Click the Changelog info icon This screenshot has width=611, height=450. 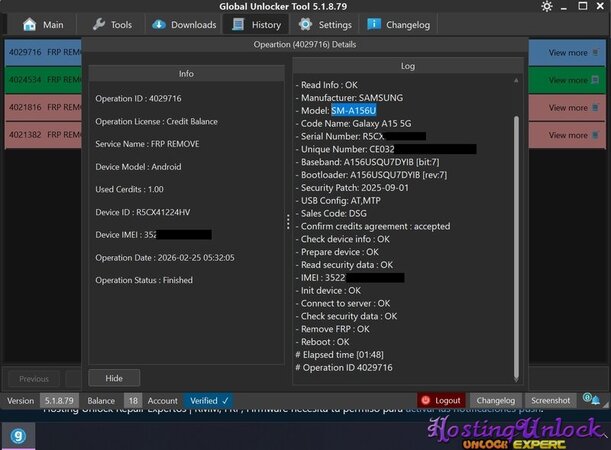[x=374, y=25]
